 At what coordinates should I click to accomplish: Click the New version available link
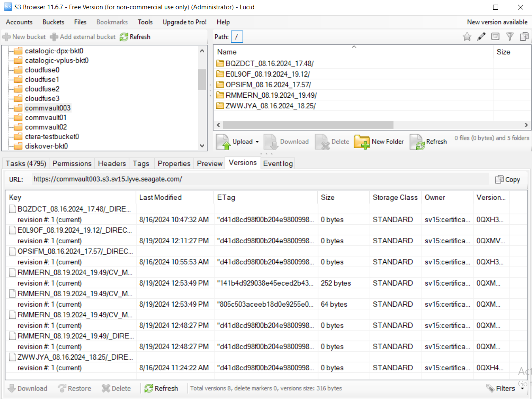point(497,22)
